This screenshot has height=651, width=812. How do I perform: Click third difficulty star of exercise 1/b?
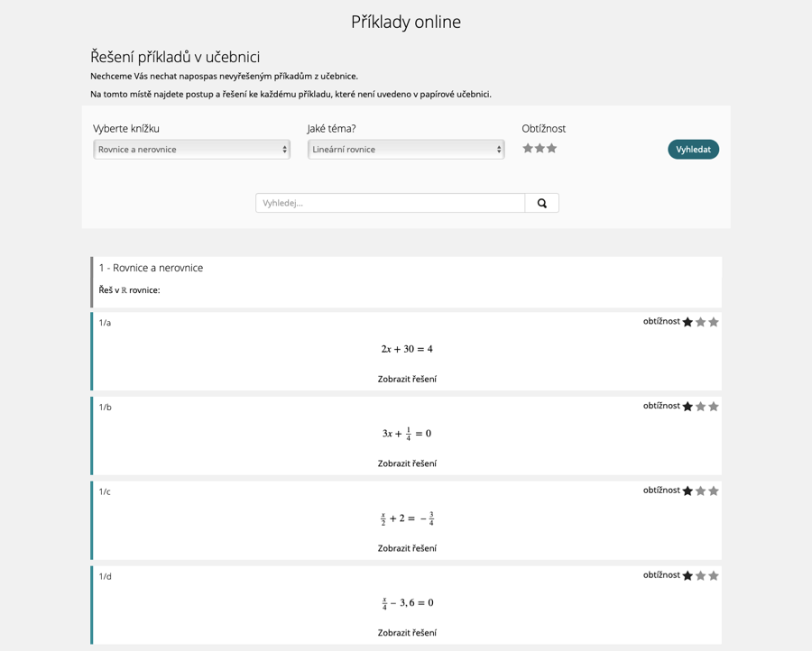click(714, 407)
